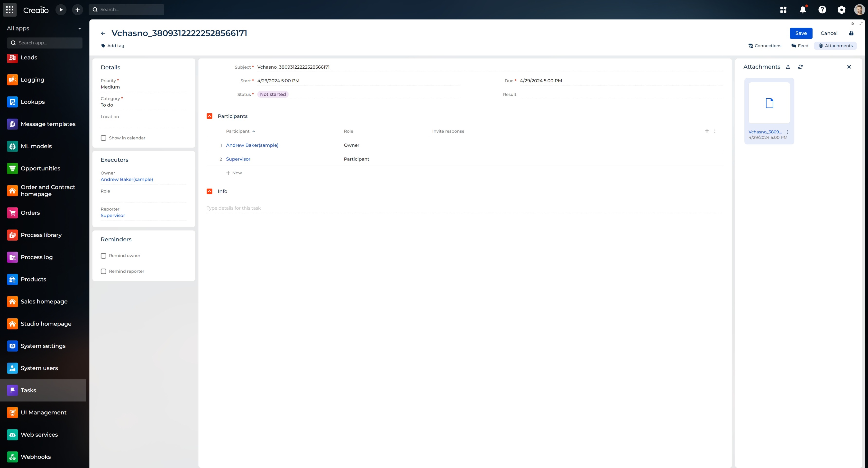This screenshot has height=468, width=868.
Task: Open the Connections tab
Action: click(x=765, y=46)
